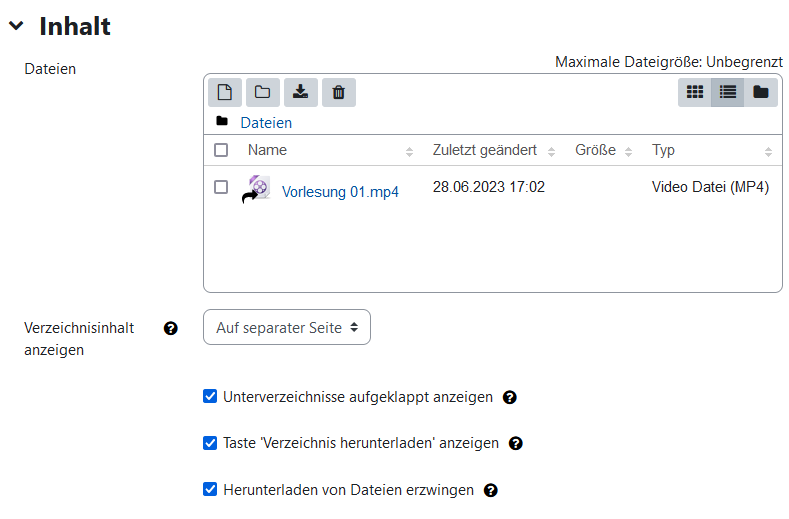Click the Dateien breadcrumb link
Image resolution: width=789 pixels, height=519 pixels.
point(266,123)
